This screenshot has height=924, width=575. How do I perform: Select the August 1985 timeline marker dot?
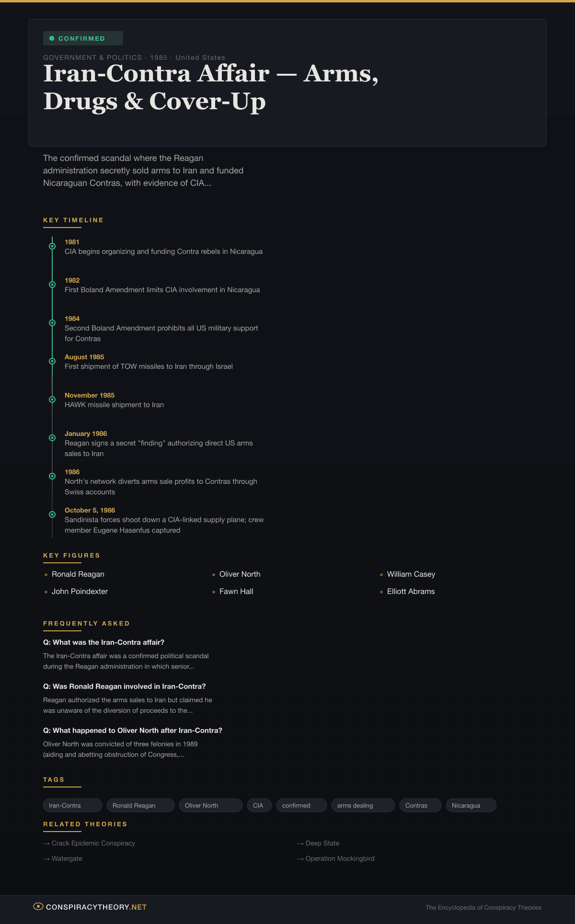52,361
